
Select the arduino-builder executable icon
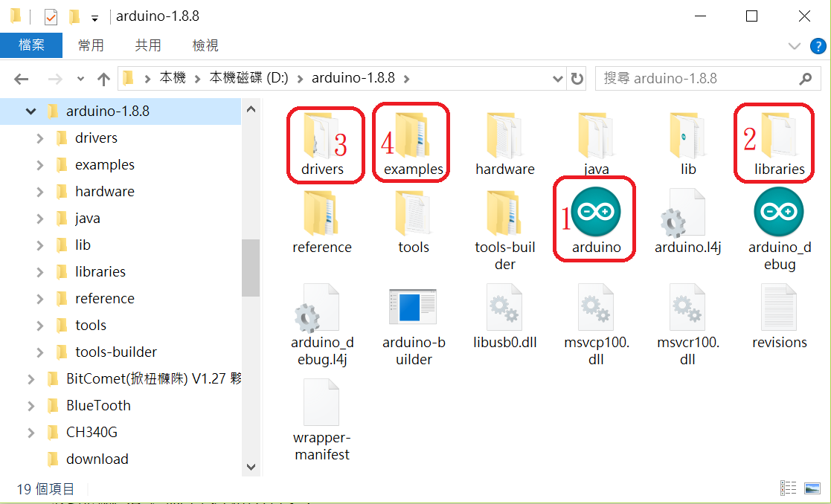coord(413,306)
